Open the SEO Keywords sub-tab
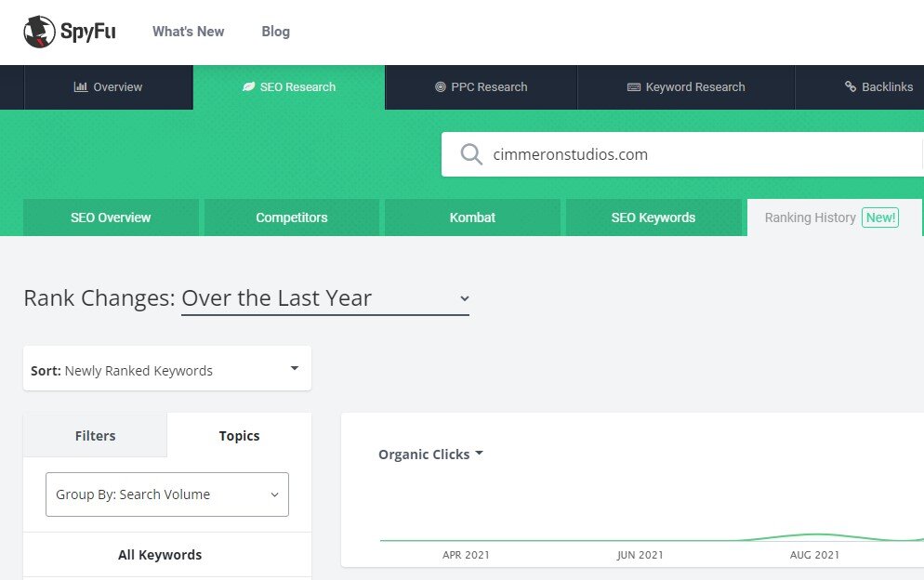The height and width of the screenshot is (580, 924). (653, 217)
